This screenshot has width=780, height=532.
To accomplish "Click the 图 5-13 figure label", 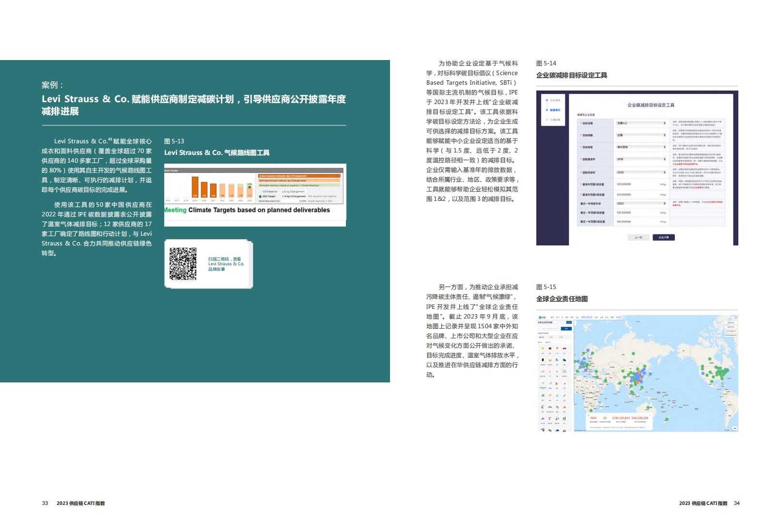I will tap(174, 141).
